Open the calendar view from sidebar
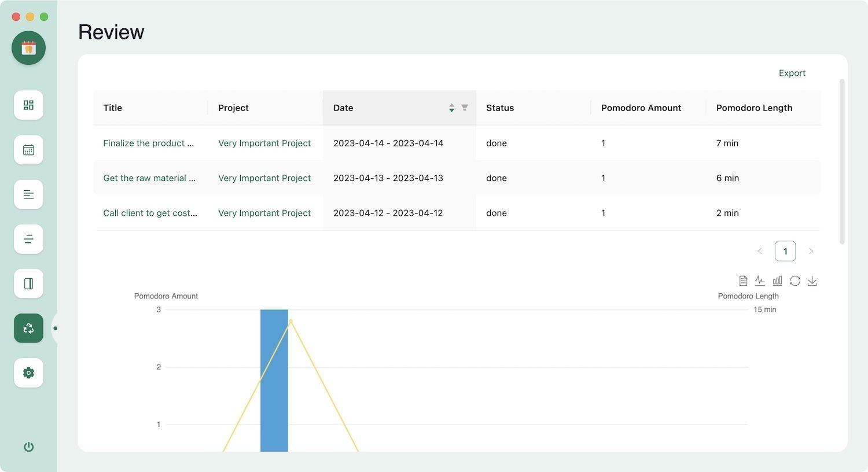Screen dimensions: 868x472 (x=28, y=150)
